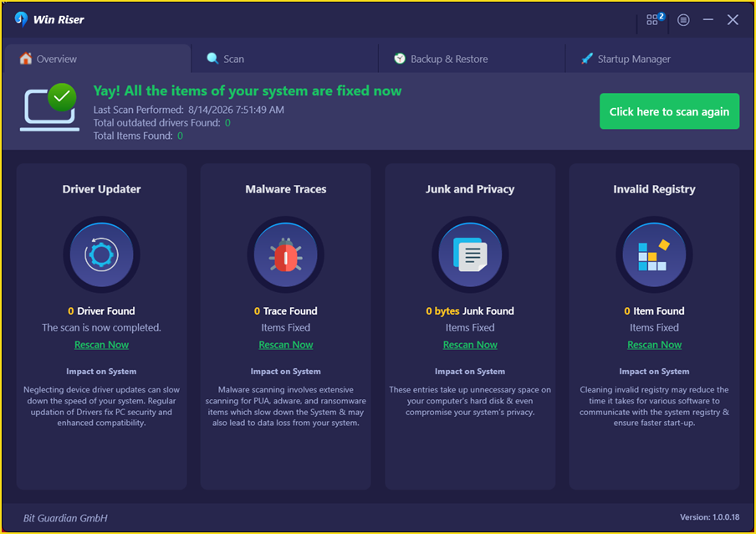Click the Malware Traces bug icon
This screenshot has height=534, width=756.
(x=285, y=254)
